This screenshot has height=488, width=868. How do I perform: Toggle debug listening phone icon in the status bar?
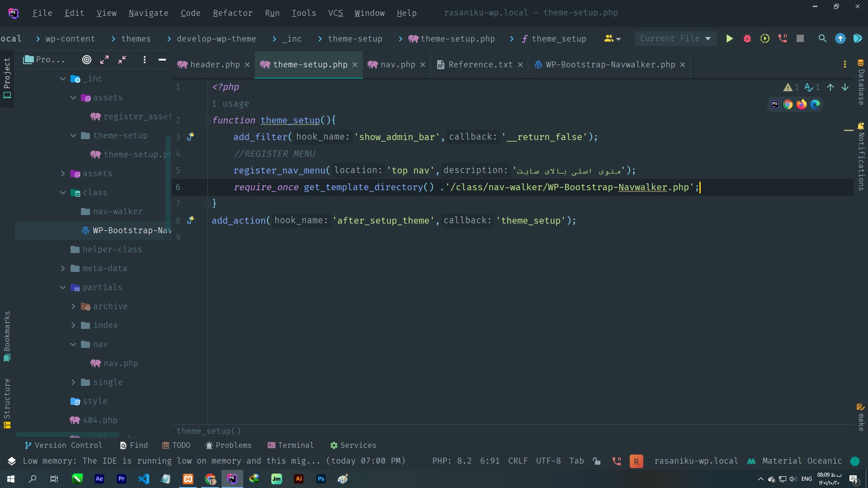tap(617, 461)
